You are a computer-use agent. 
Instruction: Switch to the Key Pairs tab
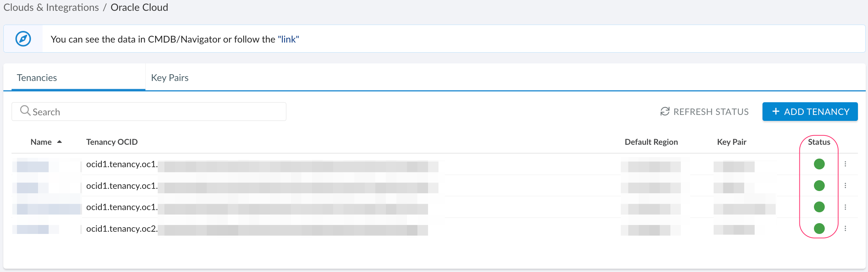pos(169,77)
